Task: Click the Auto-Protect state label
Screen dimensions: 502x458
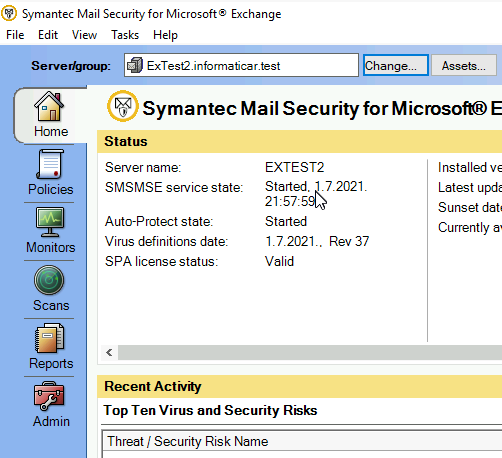Action: pyautogui.click(x=159, y=221)
